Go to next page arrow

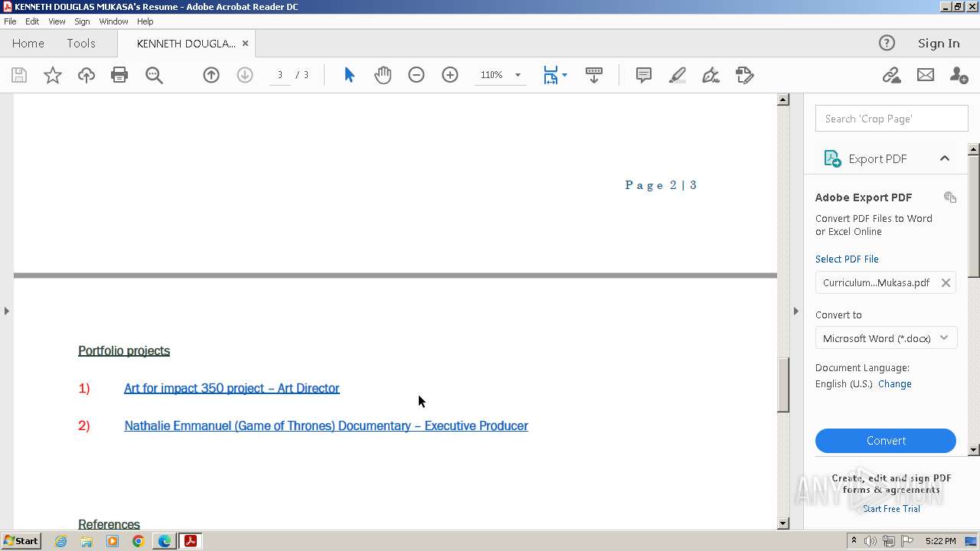(245, 75)
